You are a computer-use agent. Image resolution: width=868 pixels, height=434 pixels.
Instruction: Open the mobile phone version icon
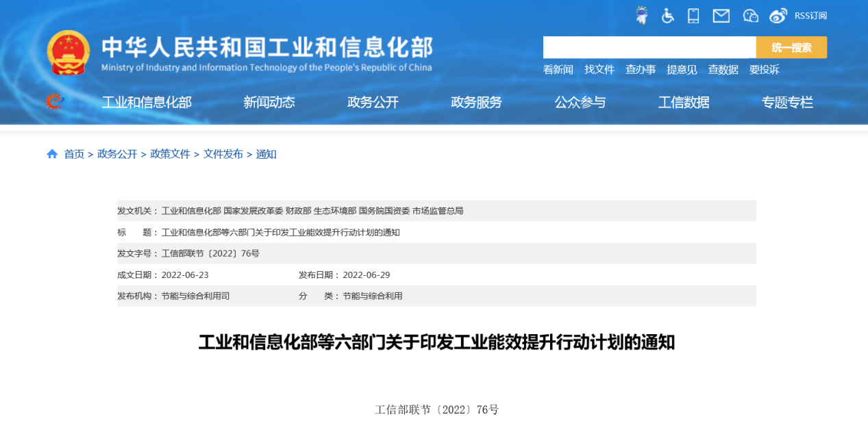point(693,16)
